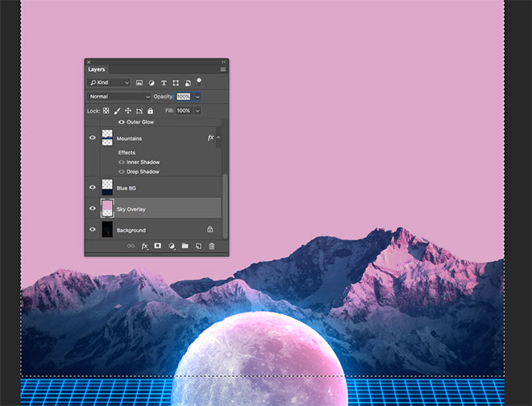The width and height of the screenshot is (532, 406).
Task: Lock artboard nesting icon
Action: click(139, 111)
